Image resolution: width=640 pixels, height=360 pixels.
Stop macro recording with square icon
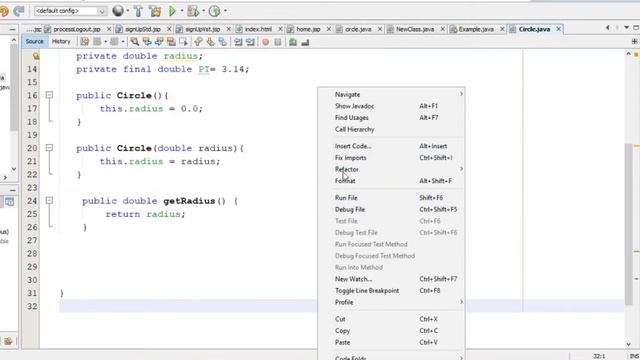(x=278, y=42)
